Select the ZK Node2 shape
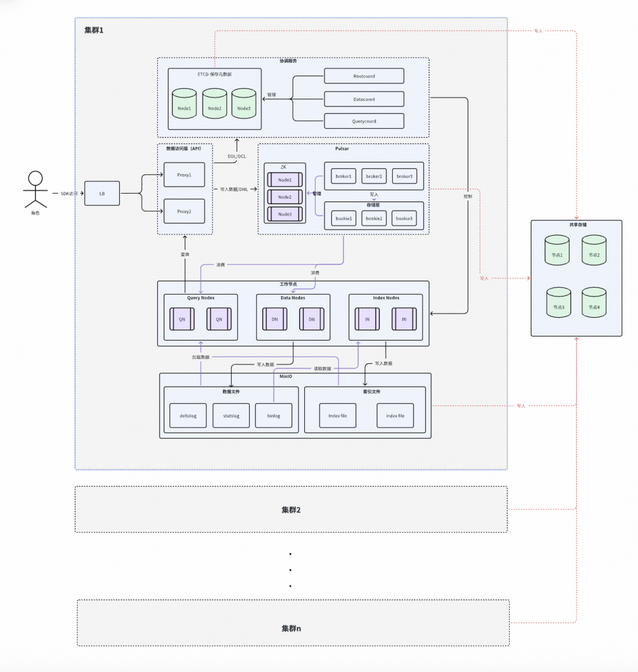638x672 pixels. tap(285, 197)
